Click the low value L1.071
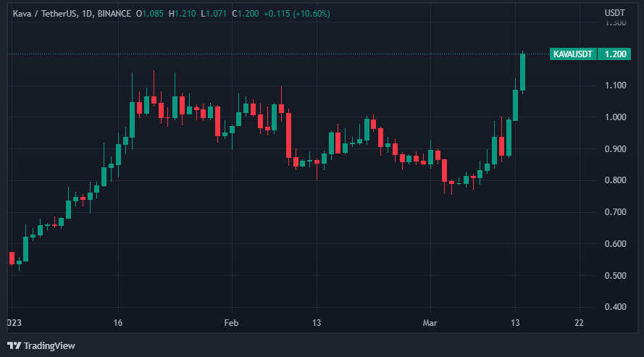Screen dimensions: 644x357 coord(213,14)
